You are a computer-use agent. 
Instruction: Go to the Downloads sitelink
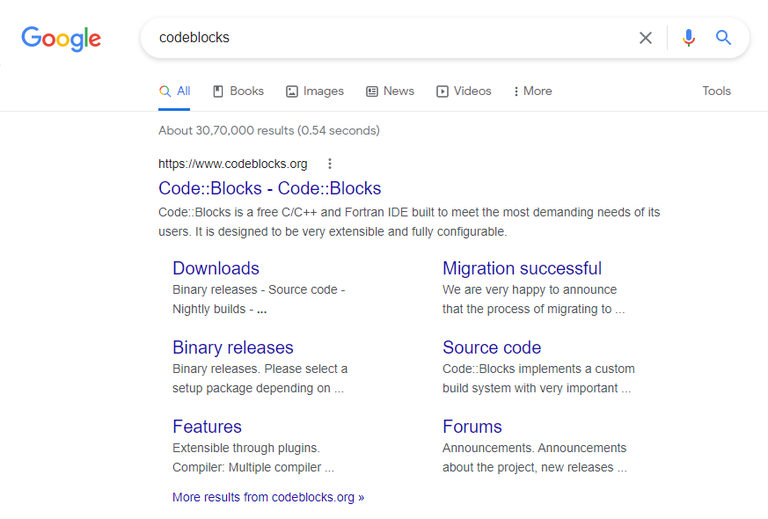pyautogui.click(x=215, y=268)
